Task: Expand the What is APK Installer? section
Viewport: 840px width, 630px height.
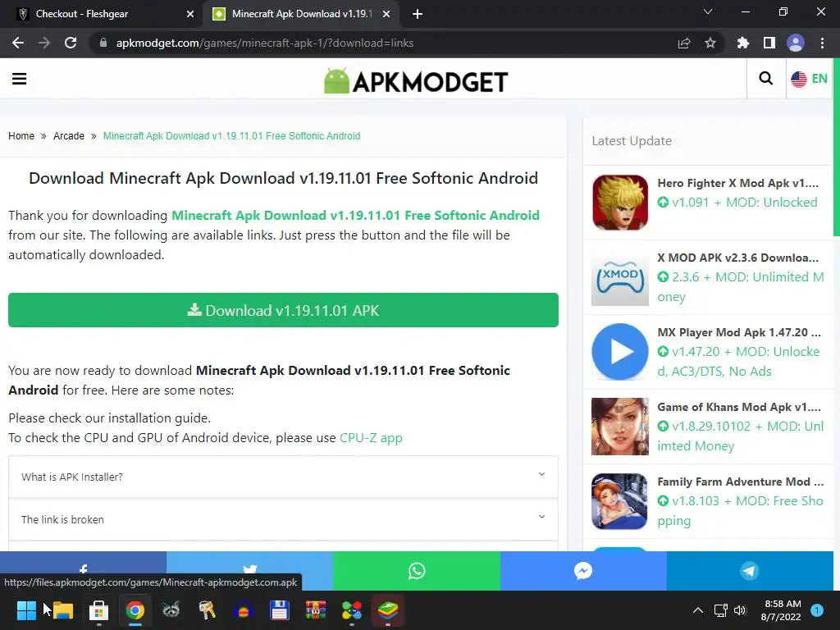Action: pos(283,477)
